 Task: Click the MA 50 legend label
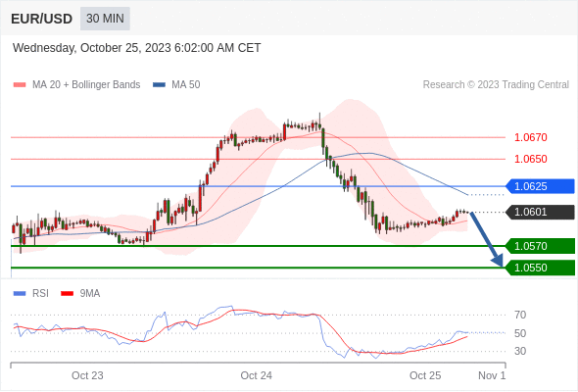point(186,85)
